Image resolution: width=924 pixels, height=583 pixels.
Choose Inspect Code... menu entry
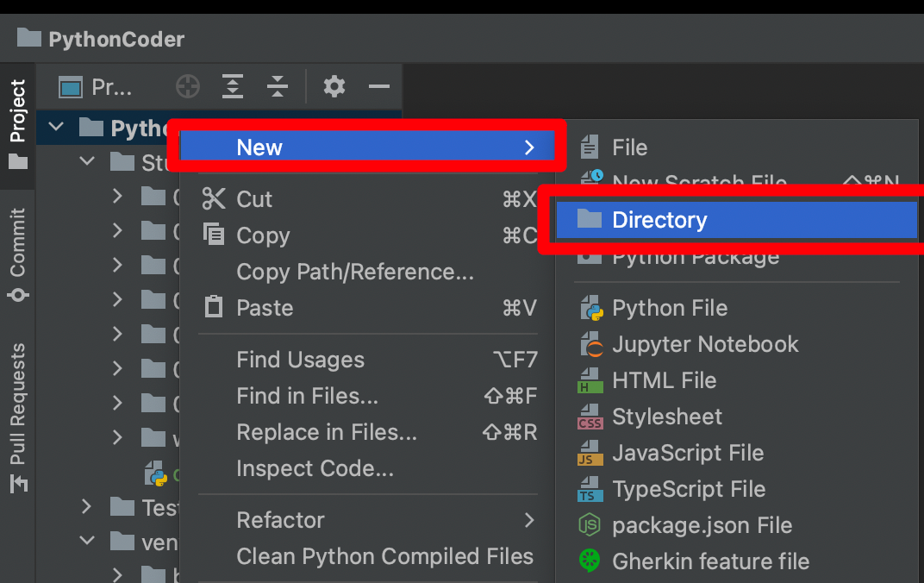pyautogui.click(x=367, y=468)
